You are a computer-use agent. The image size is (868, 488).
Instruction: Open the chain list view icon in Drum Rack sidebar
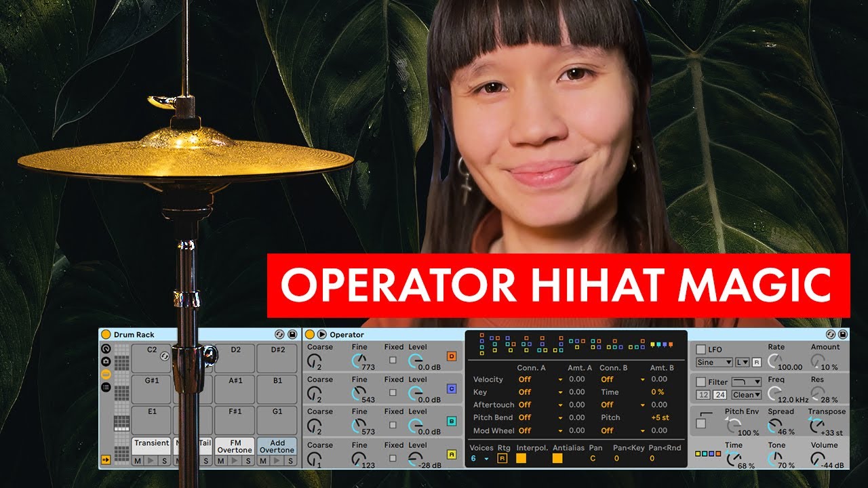(x=105, y=388)
